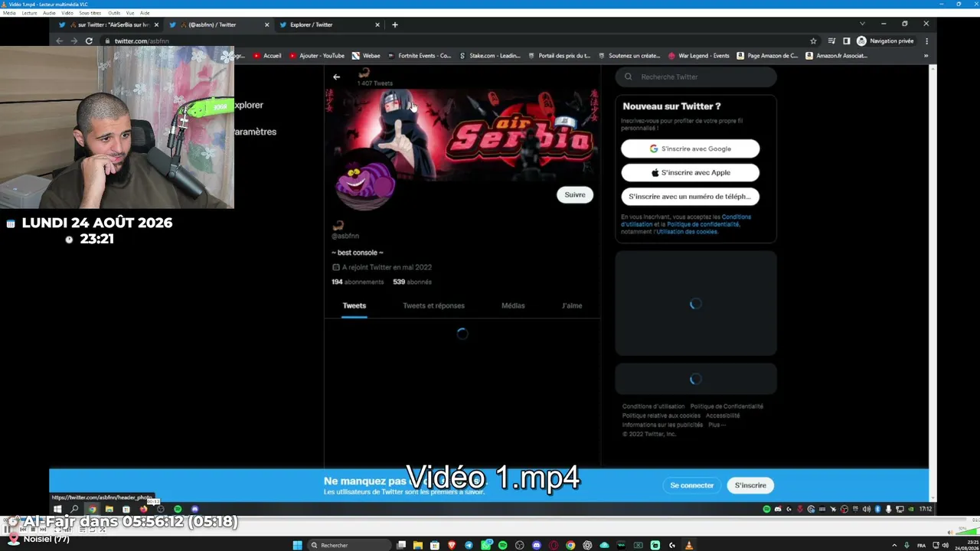Open Spotify from the Windows 11 taskbar
Screen dimensions: 980x551
point(502,545)
